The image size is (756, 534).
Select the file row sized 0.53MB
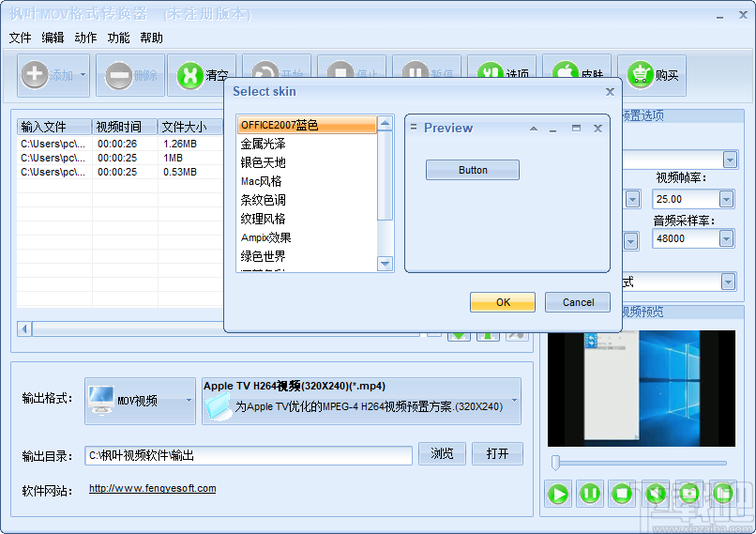(120, 172)
